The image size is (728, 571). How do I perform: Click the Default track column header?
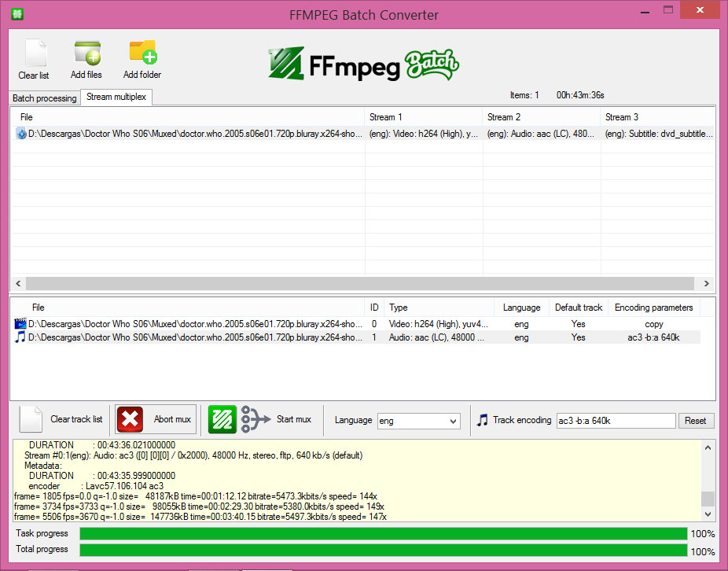pos(579,308)
